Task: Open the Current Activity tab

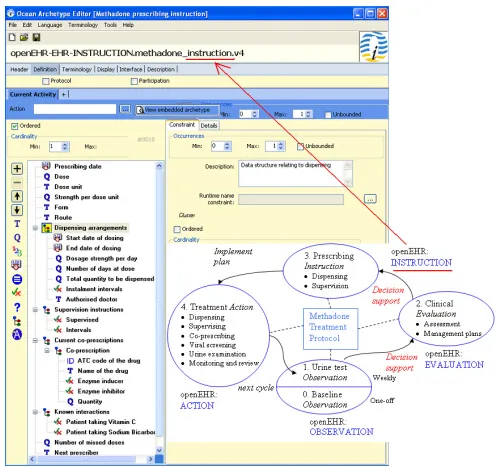Action: tap(33, 95)
